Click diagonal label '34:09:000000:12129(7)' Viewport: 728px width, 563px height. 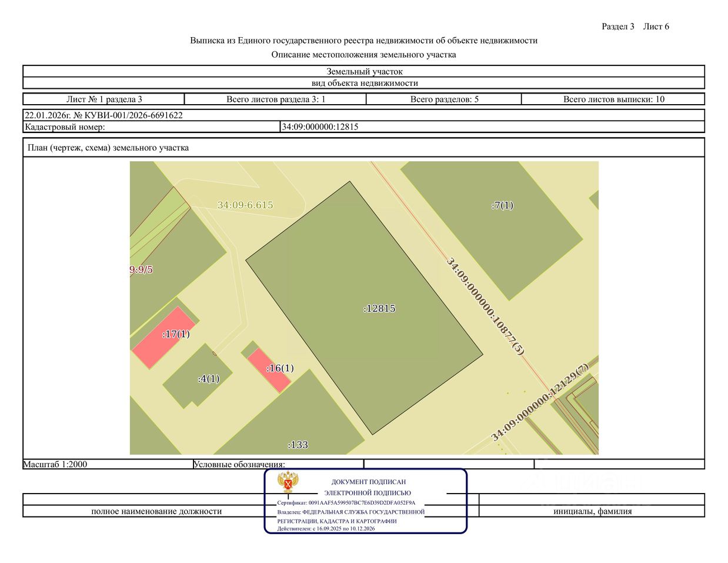(x=540, y=403)
